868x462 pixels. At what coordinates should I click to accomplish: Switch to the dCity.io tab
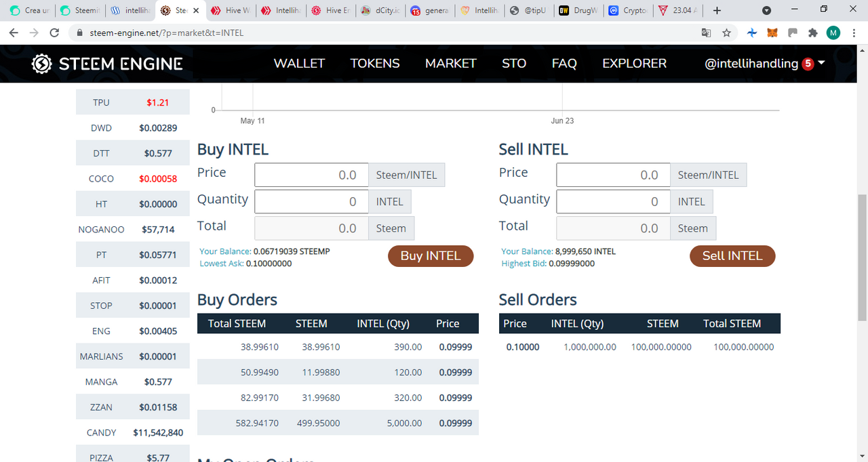tap(380, 11)
